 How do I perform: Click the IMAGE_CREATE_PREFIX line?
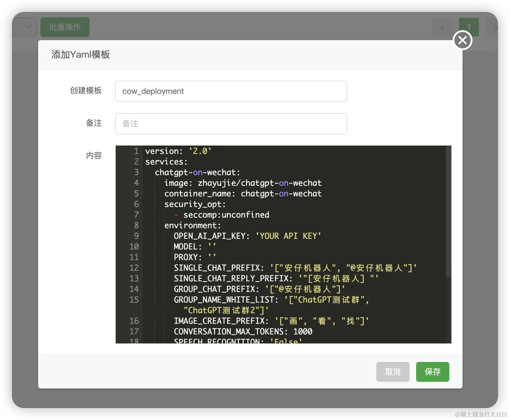[x=271, y=321]
